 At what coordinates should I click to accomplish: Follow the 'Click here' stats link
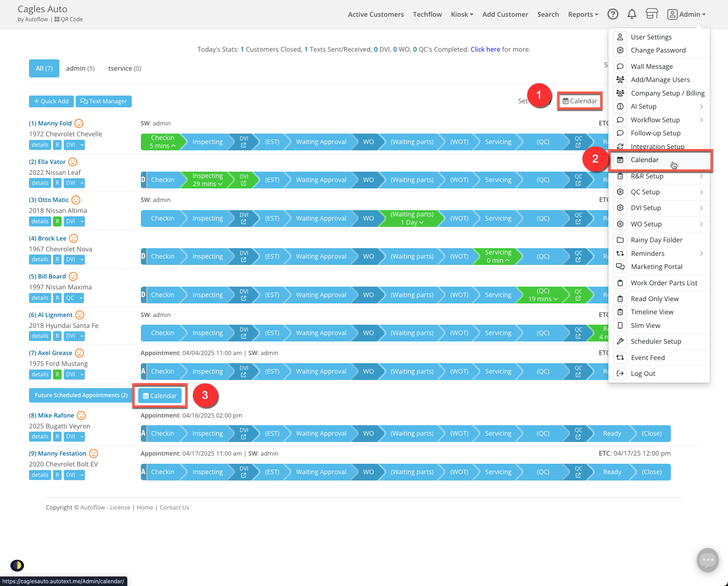coord(485,49)
